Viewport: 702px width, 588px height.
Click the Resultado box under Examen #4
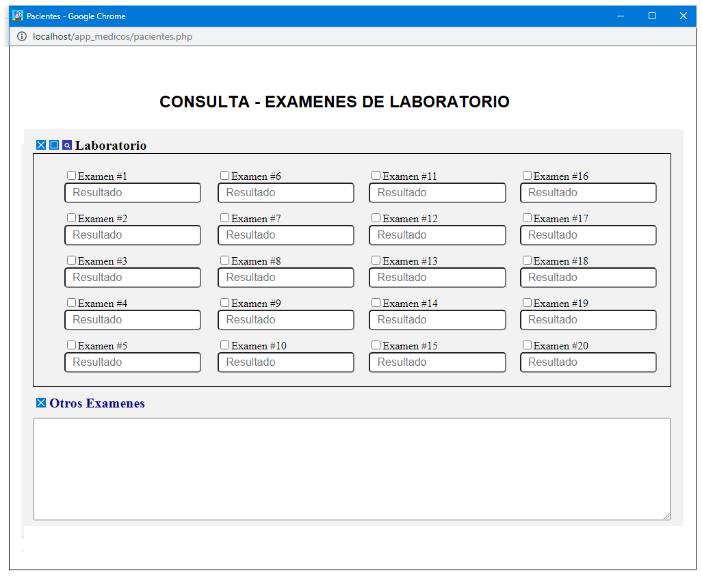click(x=133, y=320)
